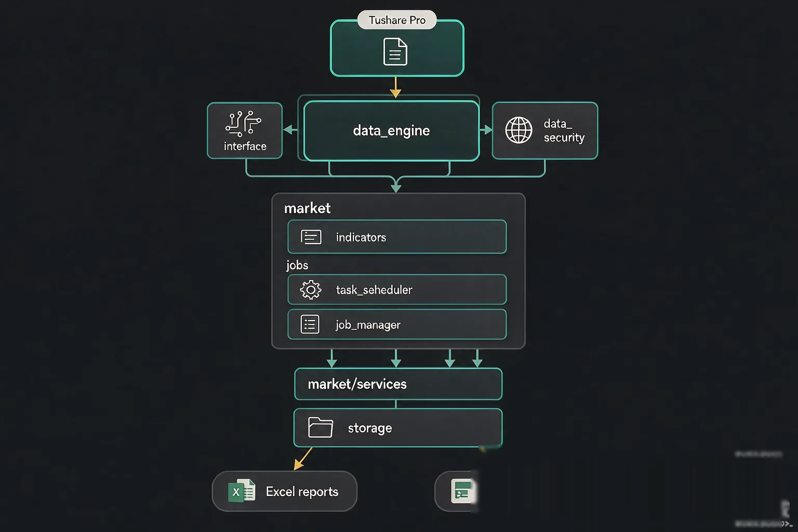Click the yellow arrow toward Excel reports
The height and width of the screenshot is (532, 798).
303,458
